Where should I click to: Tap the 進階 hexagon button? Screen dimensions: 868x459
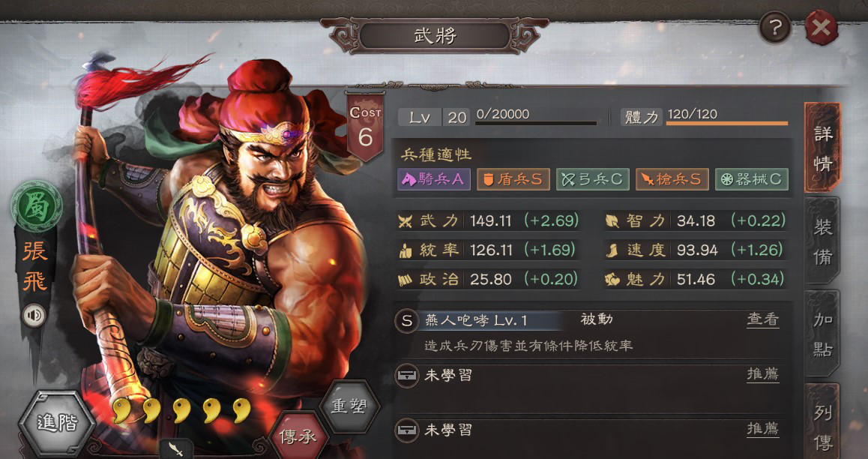click(x=57, y=423)
